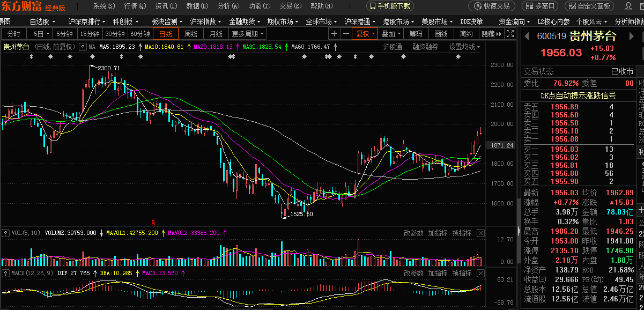
Task: Switch to 分时 intraday chart
Action: click(14, 33)
